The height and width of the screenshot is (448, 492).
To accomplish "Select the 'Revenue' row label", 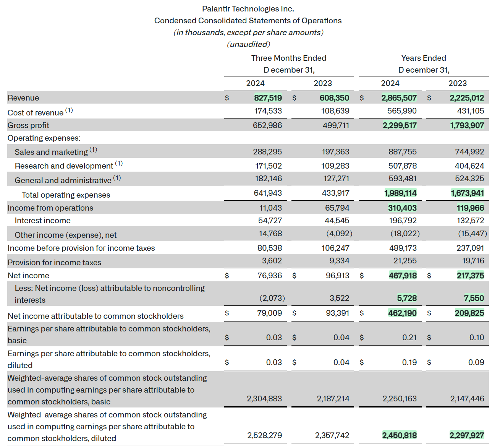I will click(x=23, y=98).
